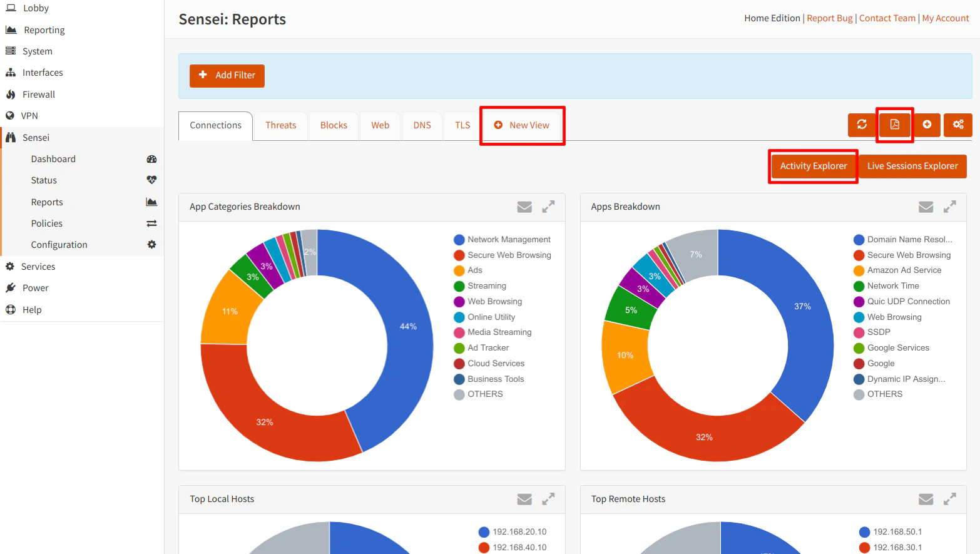Viewport: 980px width, 554px height.
Task: Expand App Categories Breakdown chart fullscreen
Action: 548,207
